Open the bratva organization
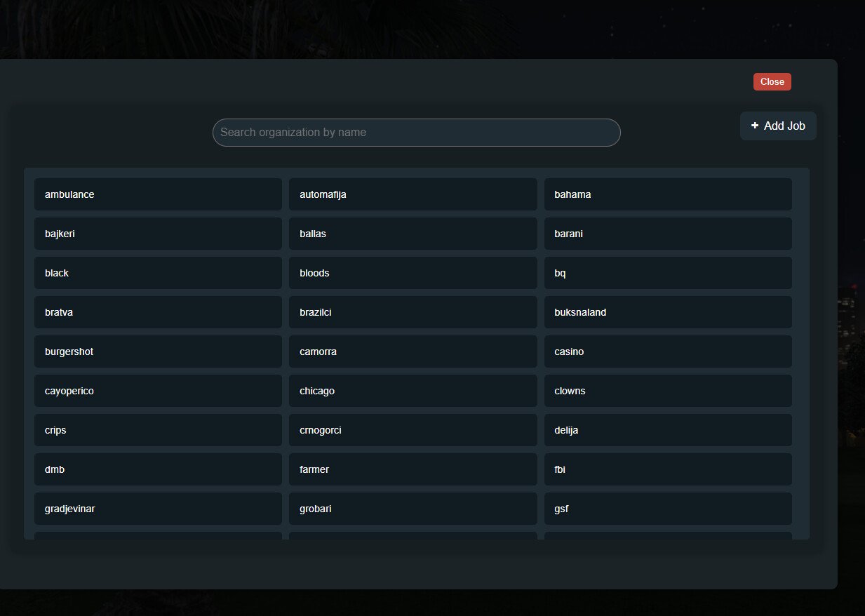Image resolution: width=865 pixels, height=616 pixels. click(x=158, y=312)
